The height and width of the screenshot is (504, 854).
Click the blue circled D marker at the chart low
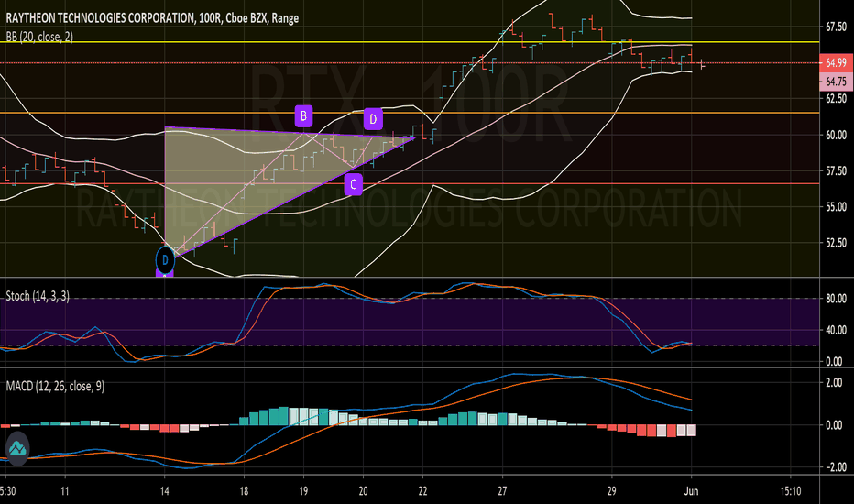pos(165,260)
